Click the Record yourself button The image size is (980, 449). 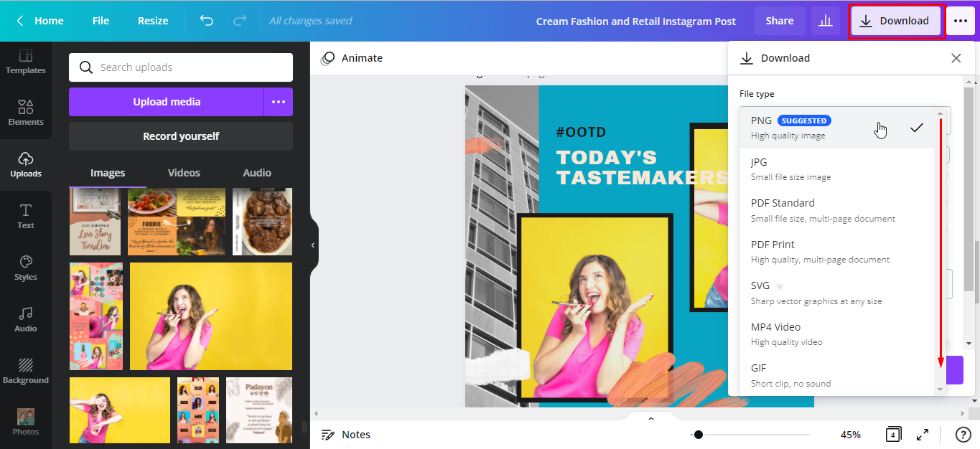click(181, 136)
